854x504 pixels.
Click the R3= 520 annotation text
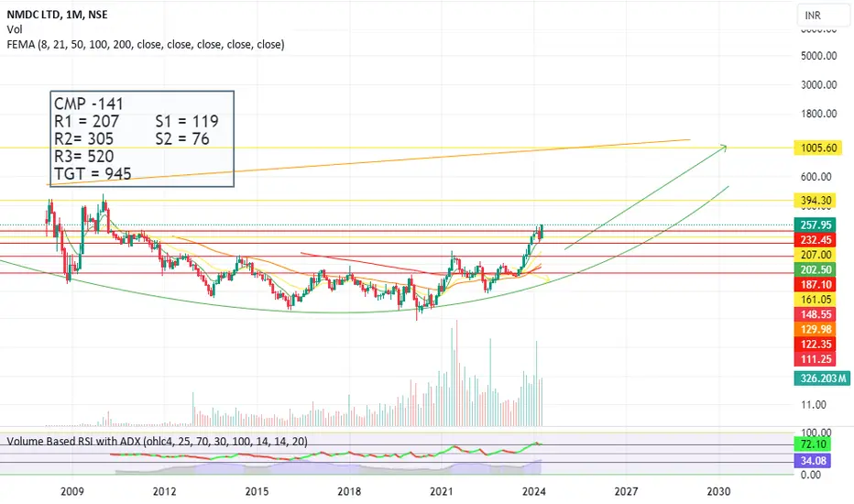(84, 156)
